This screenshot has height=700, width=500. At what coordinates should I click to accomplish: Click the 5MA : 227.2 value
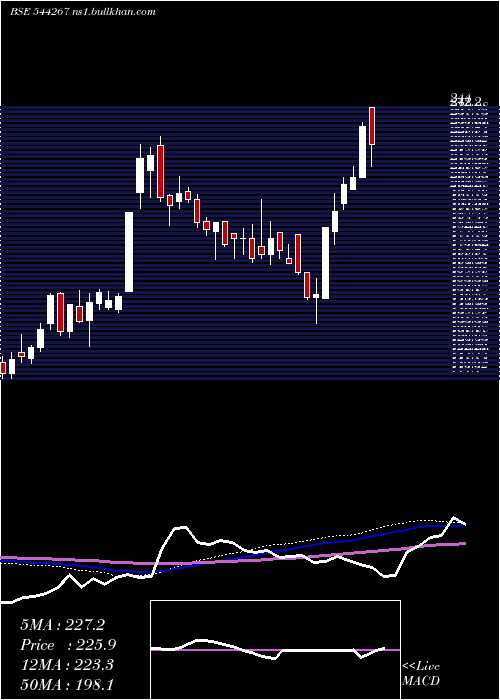tap(62, 625)
